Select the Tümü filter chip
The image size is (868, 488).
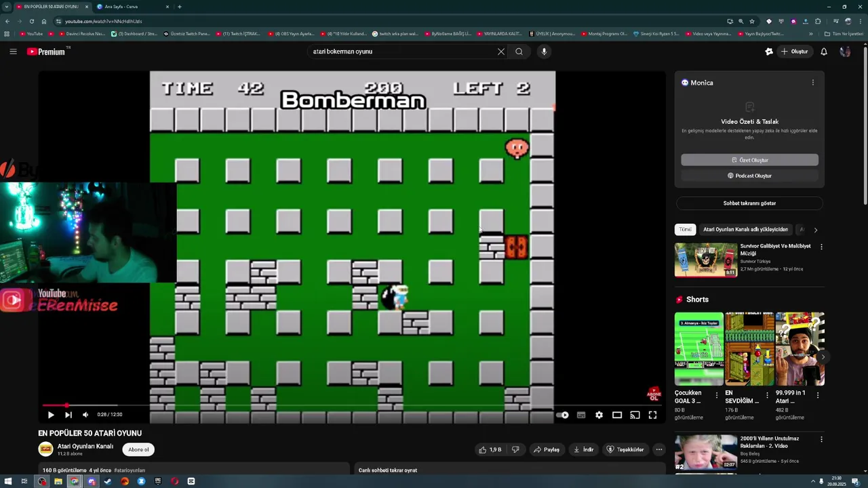(x=686, y=230)
